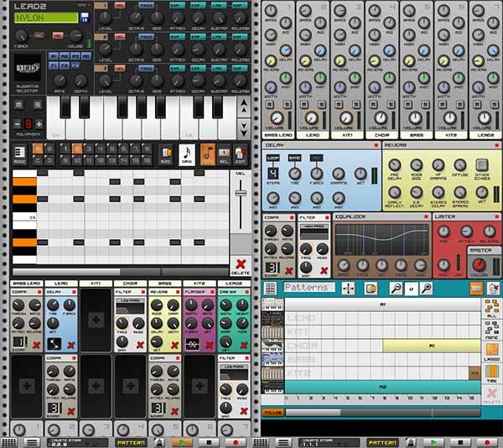Toggle the M mute button on synth
The width and height of the screenshot is (503, 448).
(19, 105)
